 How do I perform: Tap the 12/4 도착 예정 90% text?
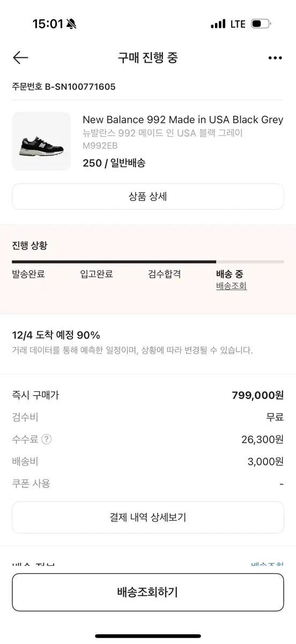click(x=56, y=335)
